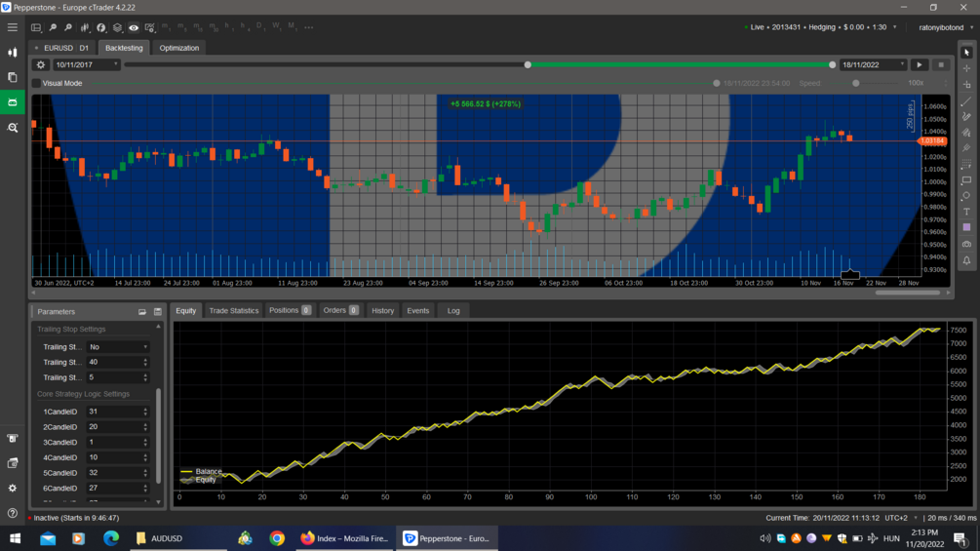
Task: Select the ellipse shape tool
Action: 966,196
